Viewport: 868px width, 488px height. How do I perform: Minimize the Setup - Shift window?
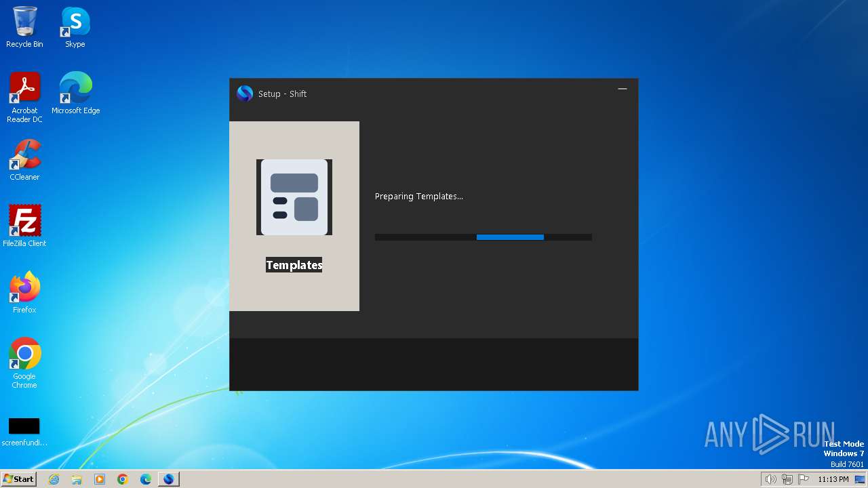point(623,89)
